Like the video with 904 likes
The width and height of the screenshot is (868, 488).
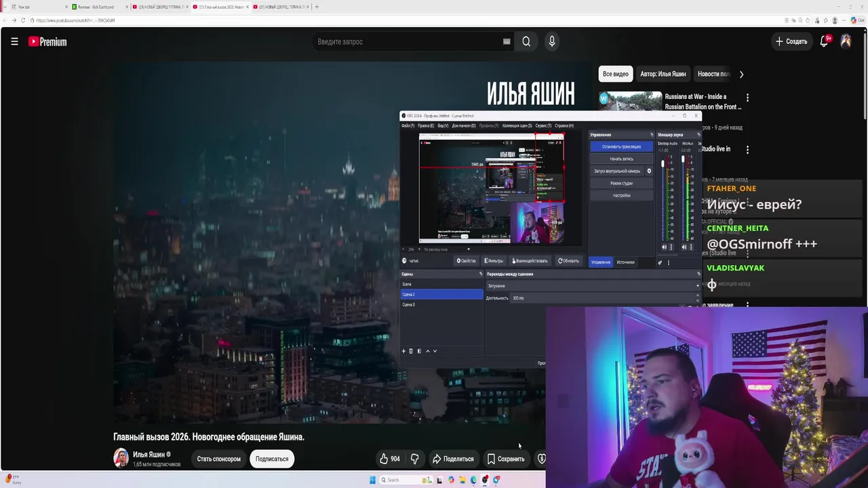(389, 459)
